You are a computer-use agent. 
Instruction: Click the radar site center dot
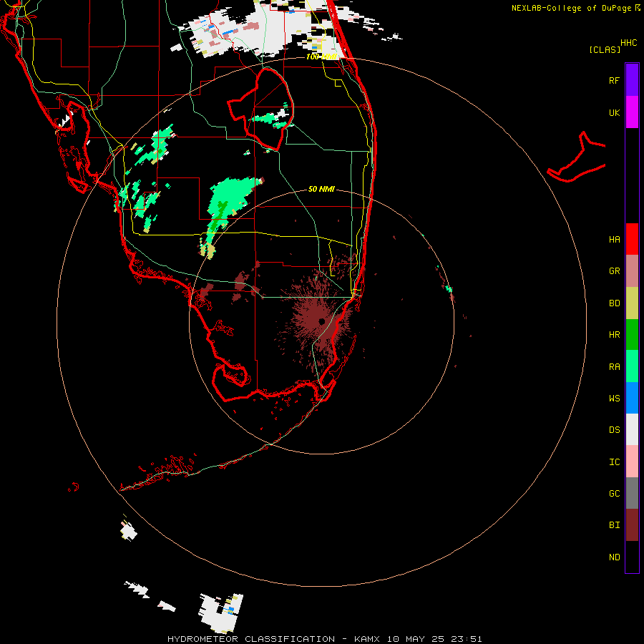(321, 321)
